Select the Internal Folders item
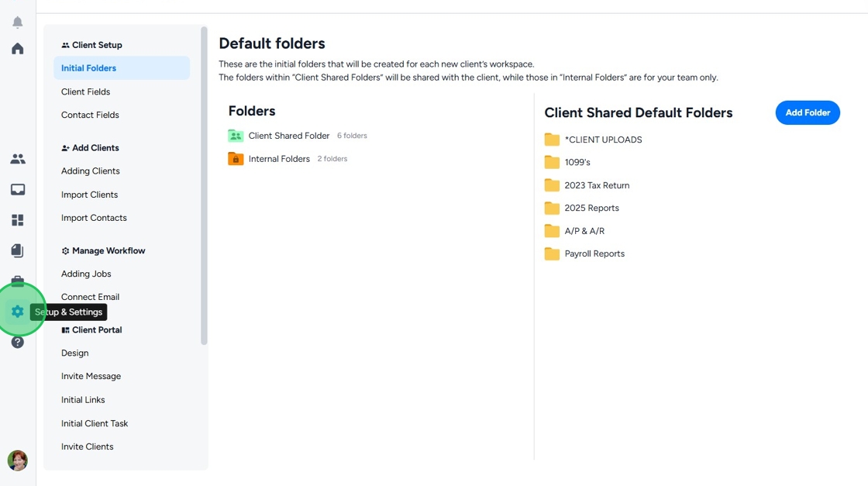Image resolution: width=868 pixels, height=486 pixels. pos(278,159)
